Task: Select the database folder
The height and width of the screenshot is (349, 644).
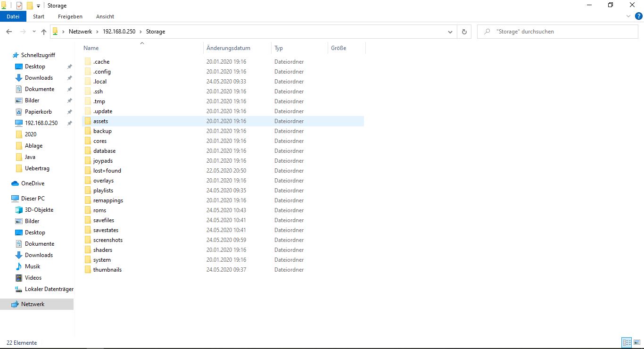Action: pyautogui.click(x=104, y=151)
